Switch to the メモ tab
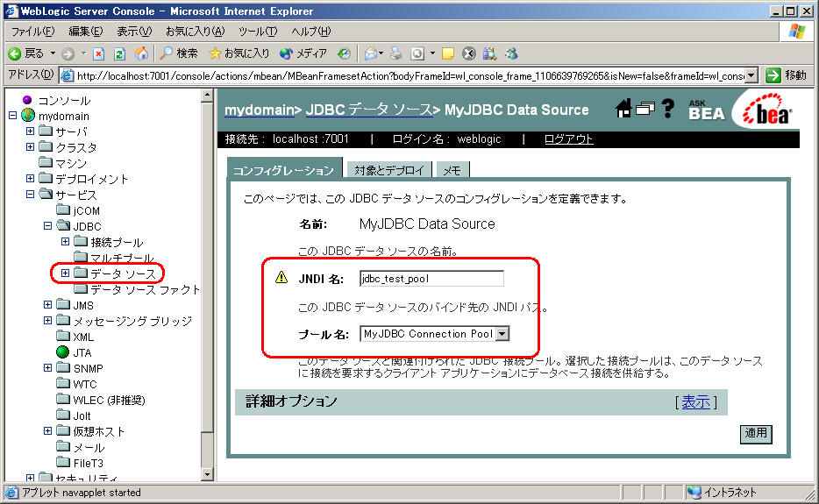This screenshot has height=504, width=819. (452, 170)
